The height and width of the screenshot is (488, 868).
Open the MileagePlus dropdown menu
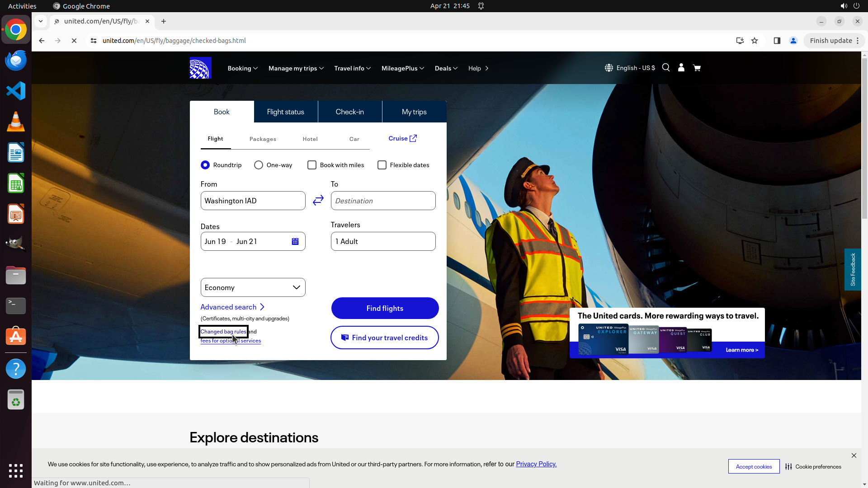pyautogui.click(x=402, y=68)
